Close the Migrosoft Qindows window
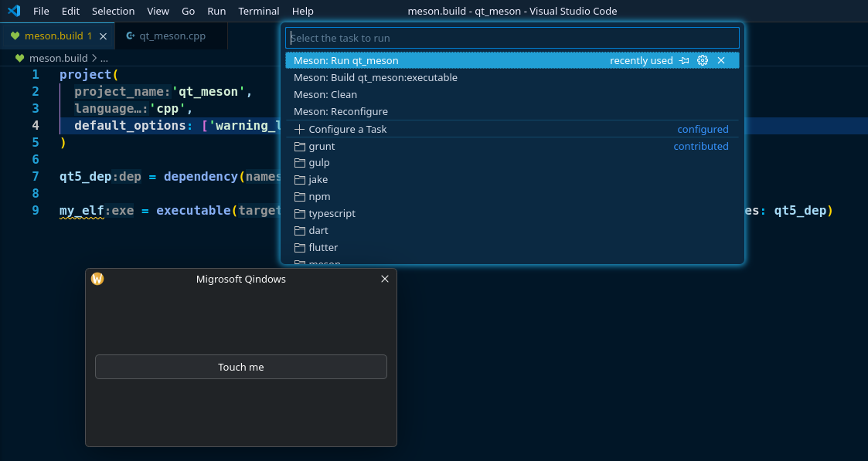 point(385,279)
